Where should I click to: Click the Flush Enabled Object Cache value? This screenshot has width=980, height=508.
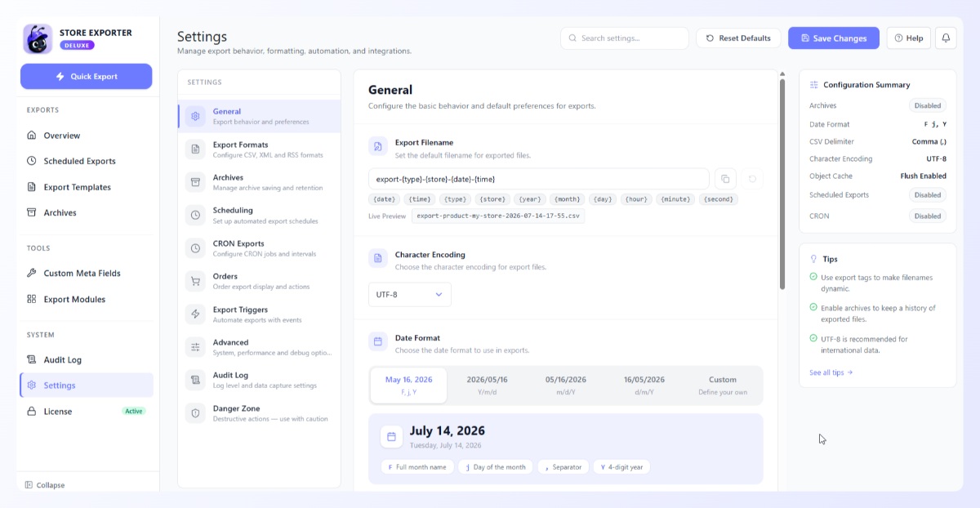tap(923, 176)
